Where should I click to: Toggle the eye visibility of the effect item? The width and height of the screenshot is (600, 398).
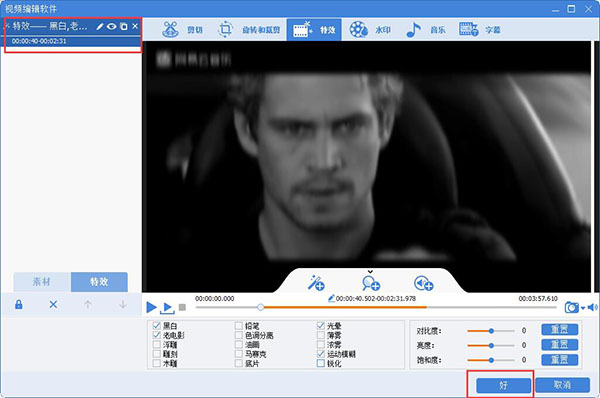(x=111, y=26)
